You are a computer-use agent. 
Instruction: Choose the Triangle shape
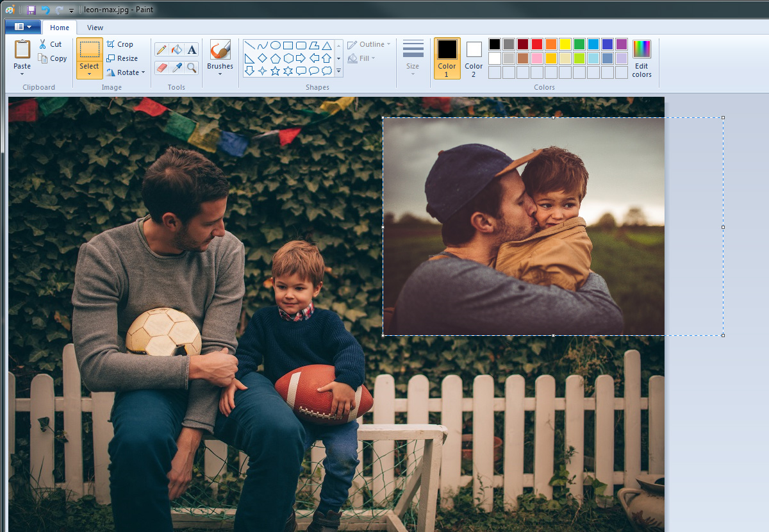coord(327,46)
